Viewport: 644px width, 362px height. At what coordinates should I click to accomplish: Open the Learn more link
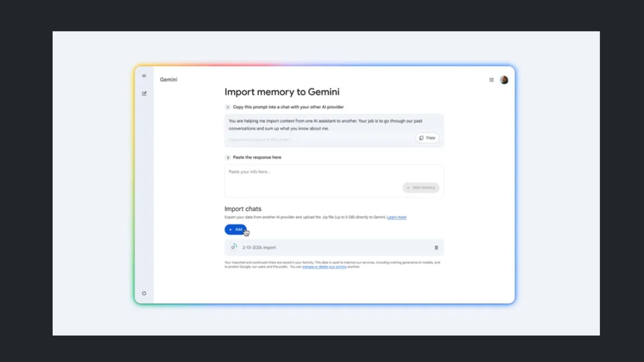pos(396,217)
